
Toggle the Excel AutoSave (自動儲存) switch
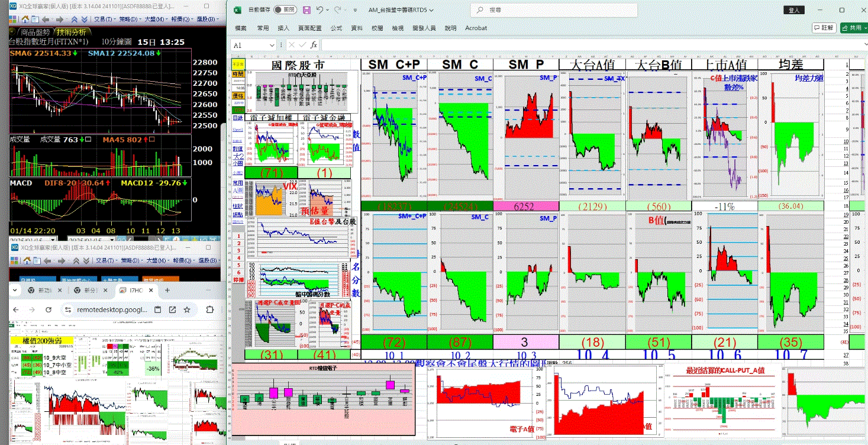click(285, 10)
